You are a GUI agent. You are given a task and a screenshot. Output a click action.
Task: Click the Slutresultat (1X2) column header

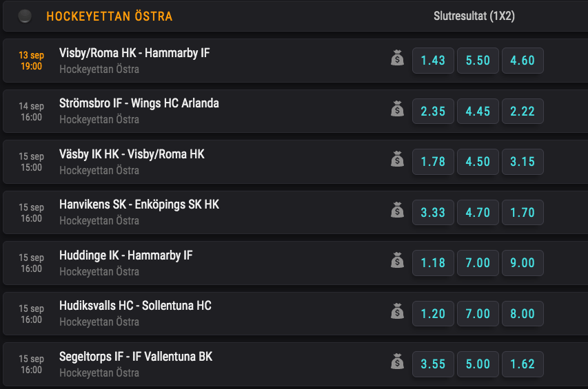(474, 16)
